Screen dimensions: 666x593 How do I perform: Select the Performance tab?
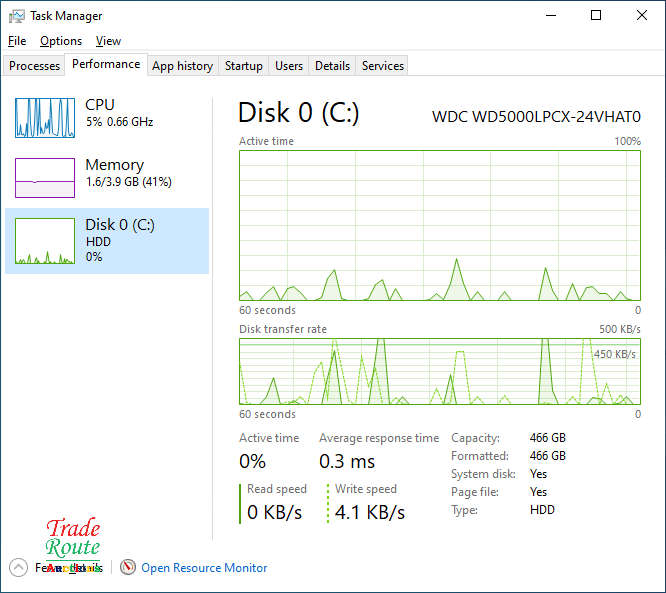tap(106, 64)
